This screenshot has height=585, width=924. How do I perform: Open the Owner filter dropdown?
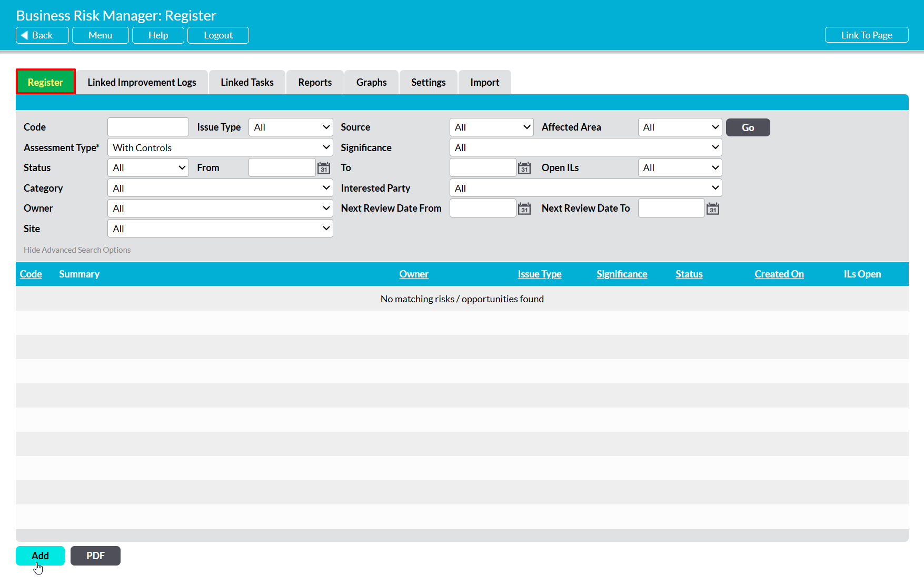click(220, 209)
